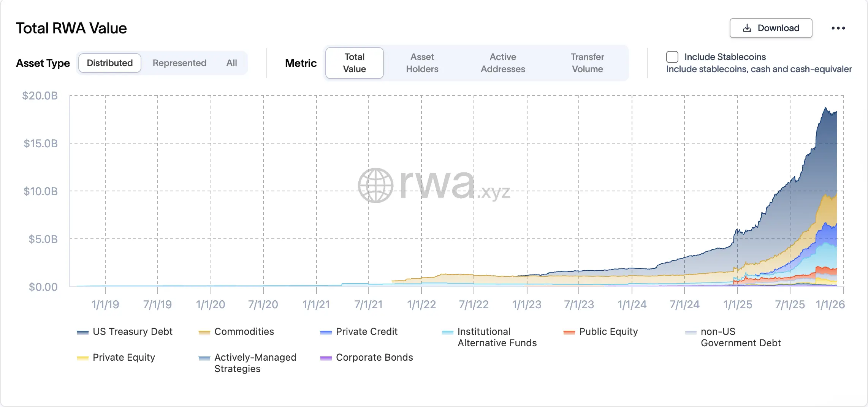Click the US Treasury Debt legend marker

[x=82, y=331]
